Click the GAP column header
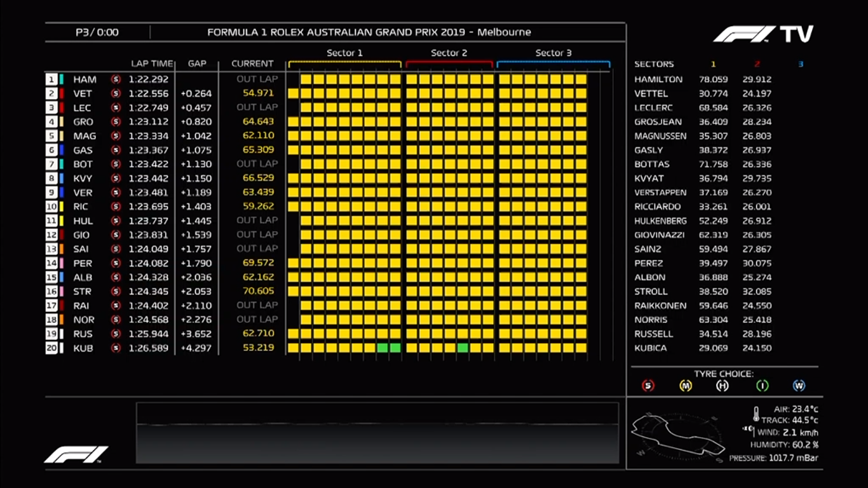Viewport: 868px width, 488px height. coord(197,64)
